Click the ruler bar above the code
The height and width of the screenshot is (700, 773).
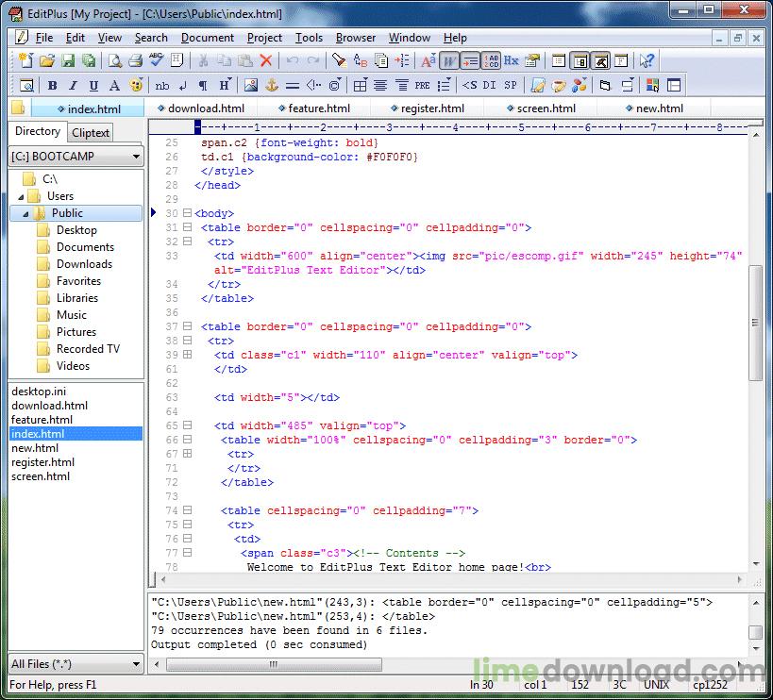coord(448,127)
